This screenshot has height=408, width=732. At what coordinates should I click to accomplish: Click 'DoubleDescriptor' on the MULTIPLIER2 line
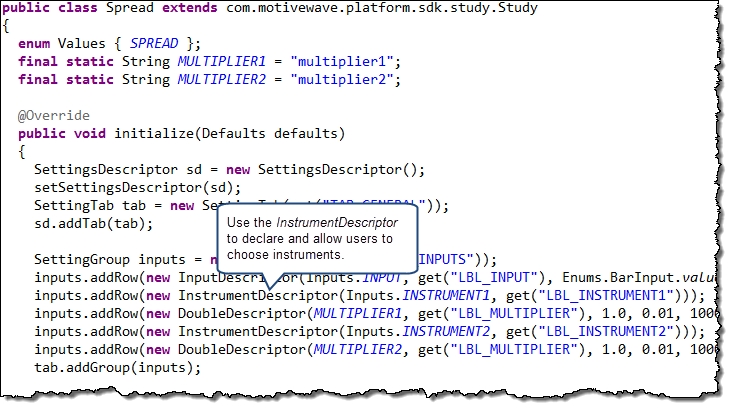coord(242,350)
